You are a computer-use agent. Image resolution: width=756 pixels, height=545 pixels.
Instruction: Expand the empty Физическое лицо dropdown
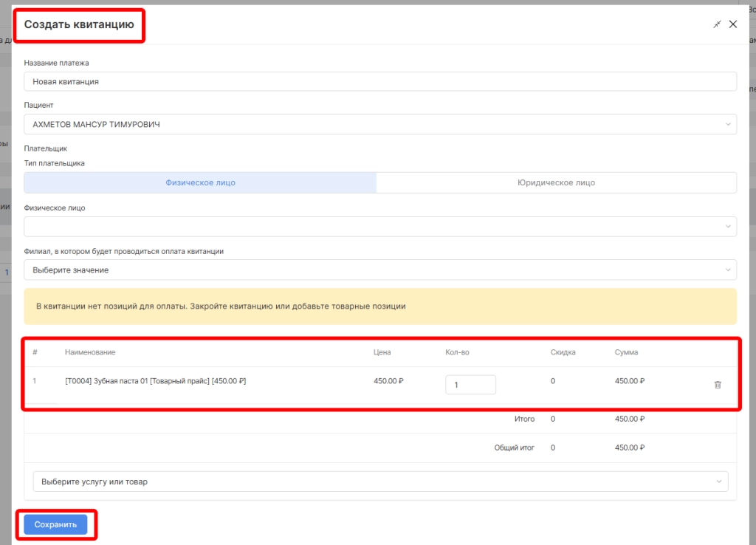coord(379,227)
